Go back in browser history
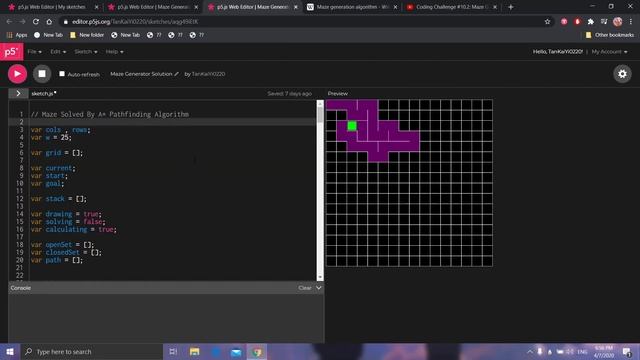640x360 pixels. pyautogui.click(x=9, y=22)
